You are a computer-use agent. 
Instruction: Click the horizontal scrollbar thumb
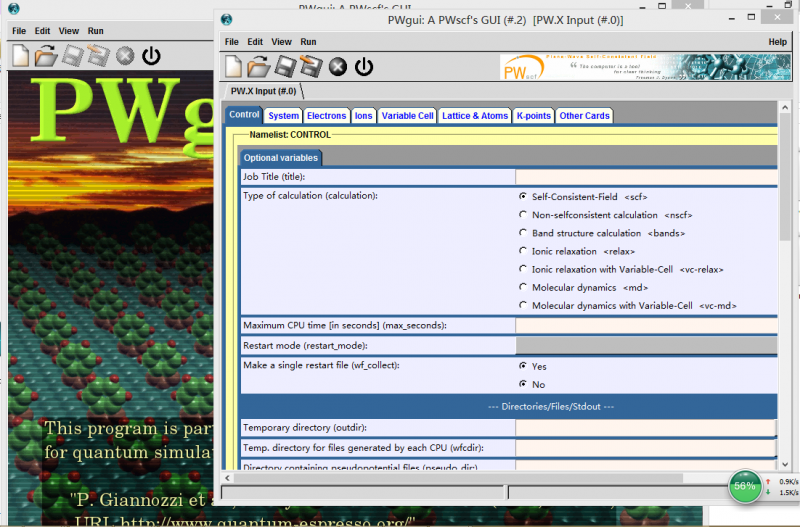459,478
